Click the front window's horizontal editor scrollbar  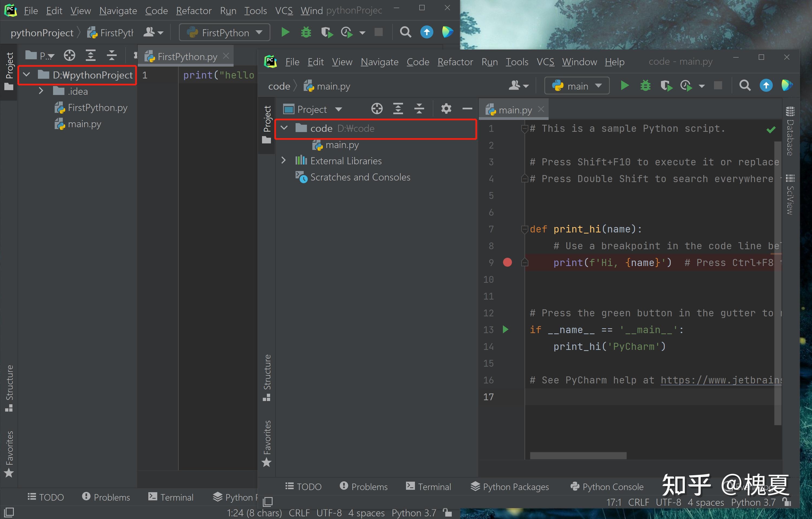click(578, 456)
